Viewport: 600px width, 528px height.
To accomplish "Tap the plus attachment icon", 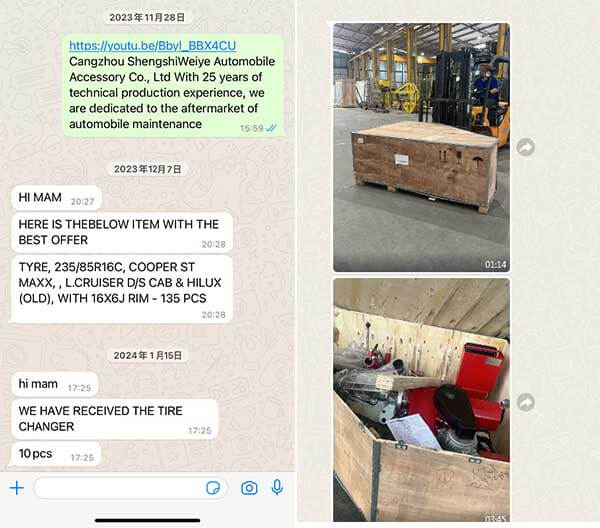I will tap(17, 488).
